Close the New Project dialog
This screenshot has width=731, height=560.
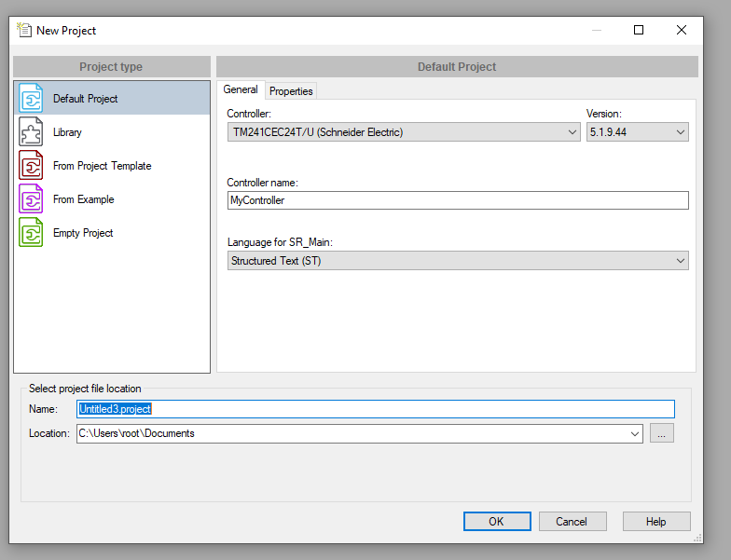tap(681, 30)
